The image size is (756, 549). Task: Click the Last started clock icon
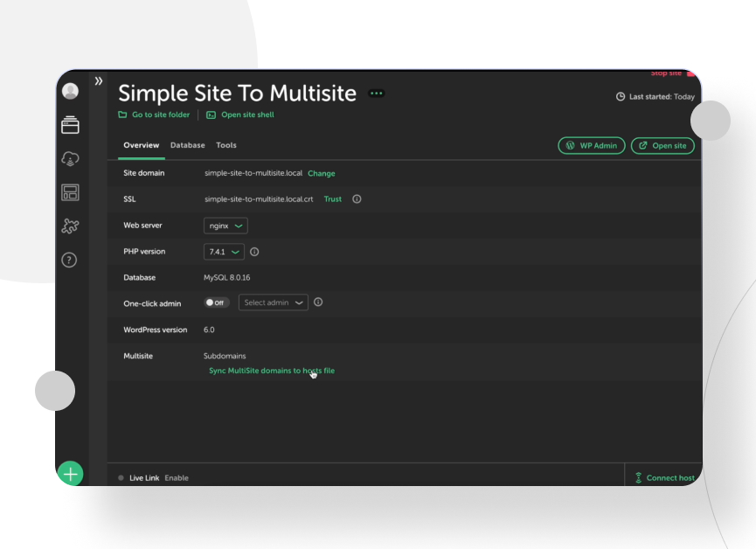point(621,96)
